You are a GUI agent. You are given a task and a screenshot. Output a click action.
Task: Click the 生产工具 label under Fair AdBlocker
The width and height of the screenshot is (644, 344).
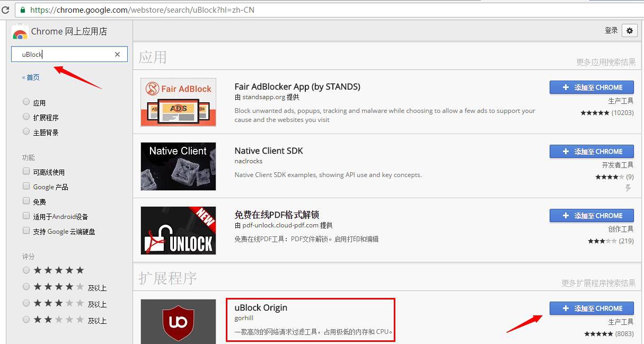pyautogui.click(x=621, y=101)
